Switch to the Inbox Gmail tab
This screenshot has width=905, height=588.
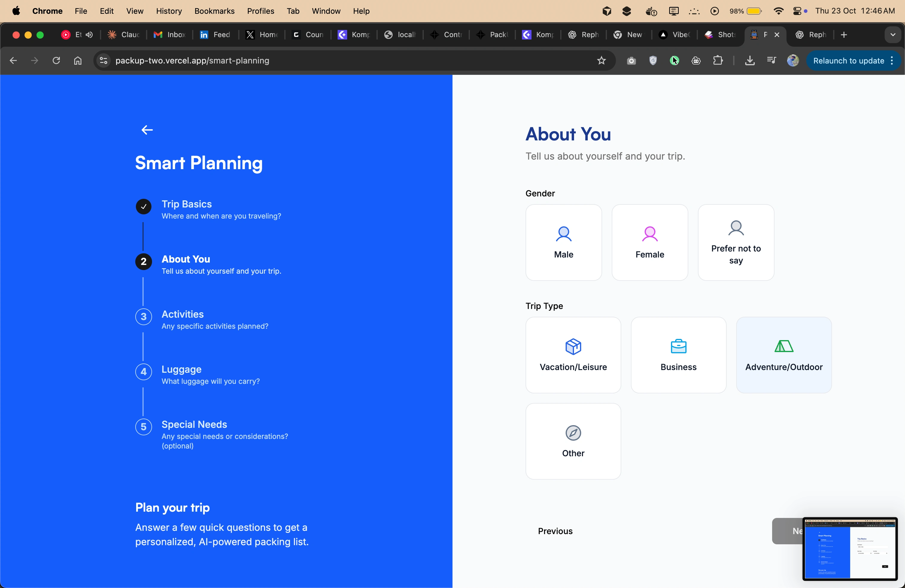pos(170,35)
